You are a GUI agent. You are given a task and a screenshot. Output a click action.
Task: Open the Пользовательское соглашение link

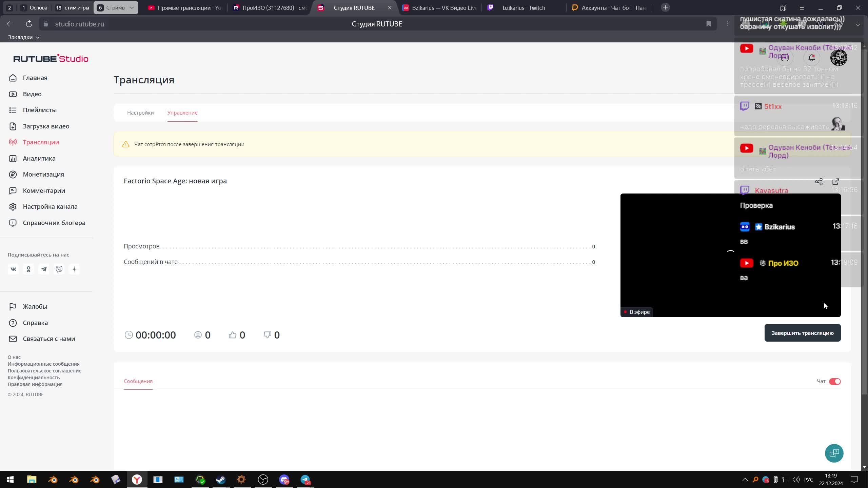[44, 371]
